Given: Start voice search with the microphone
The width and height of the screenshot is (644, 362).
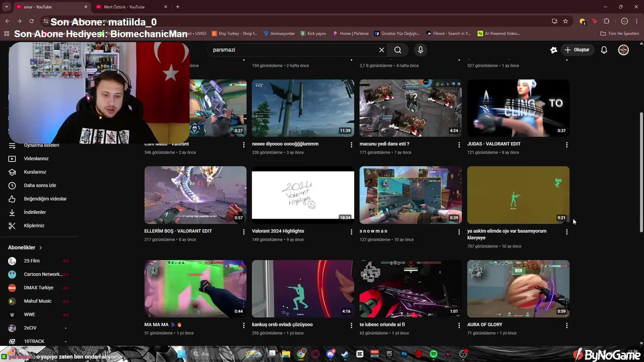Looking at the screenshot, I should pos(421,50).
